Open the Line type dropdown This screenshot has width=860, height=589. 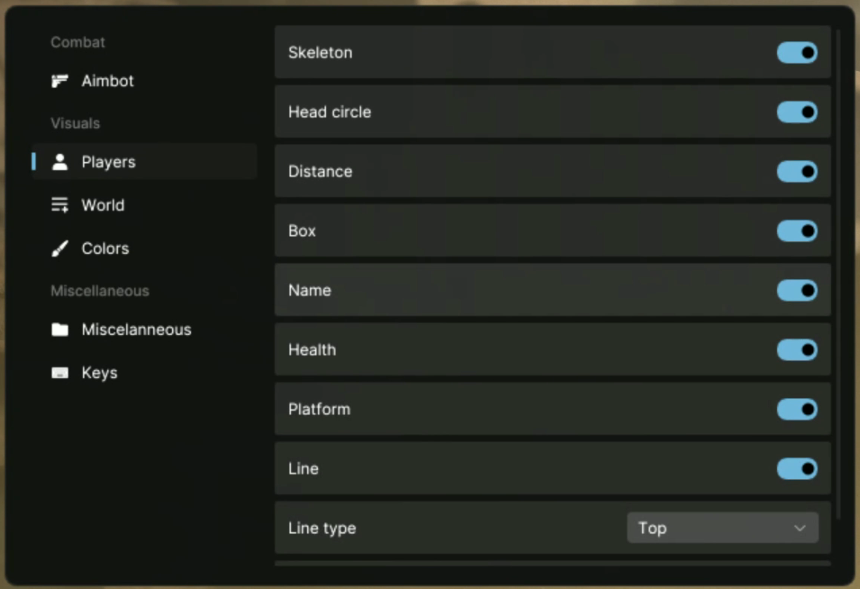pyautogui.click(x=722, y=528)
